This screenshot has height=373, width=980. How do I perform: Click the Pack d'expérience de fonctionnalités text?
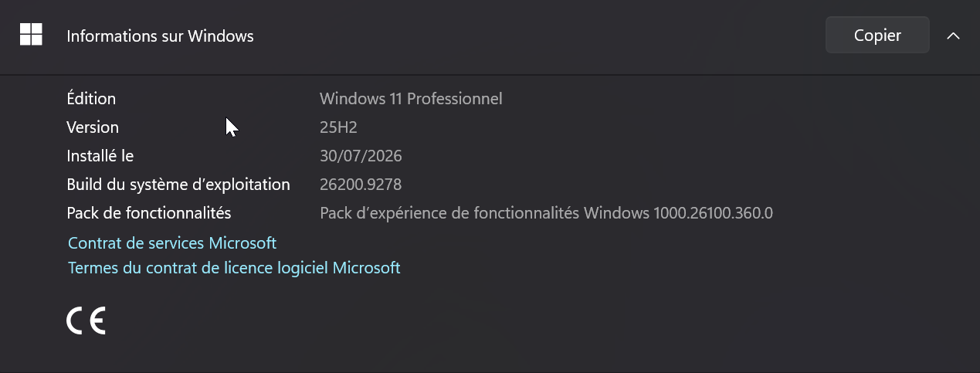tap(450, 212)
